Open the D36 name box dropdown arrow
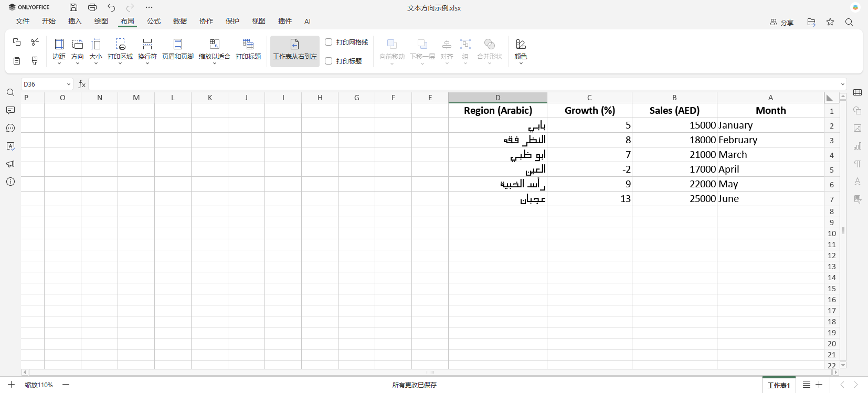This screenshot has width=868, height=393. (69, 84)
